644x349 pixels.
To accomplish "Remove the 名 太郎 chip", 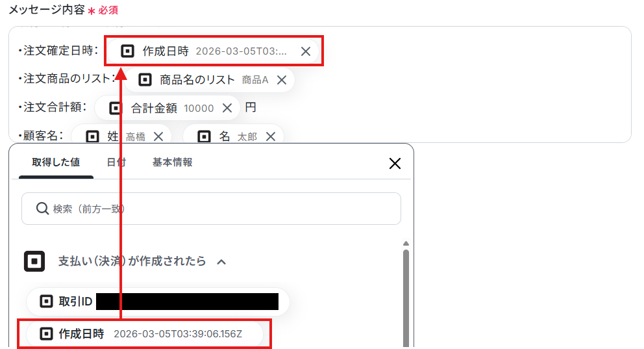I will pyautogui.click(x=271, y=136).
